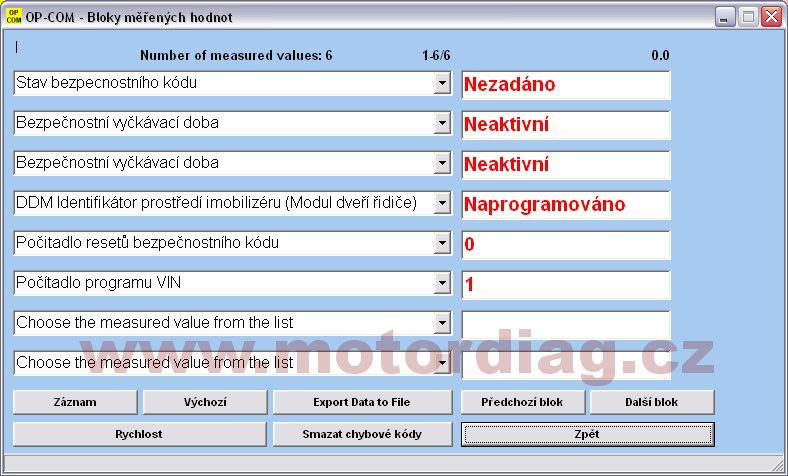This screenshot has width=788, height=476.
Task: Go to Předchozí blok
Action: [x=523, y=402]
